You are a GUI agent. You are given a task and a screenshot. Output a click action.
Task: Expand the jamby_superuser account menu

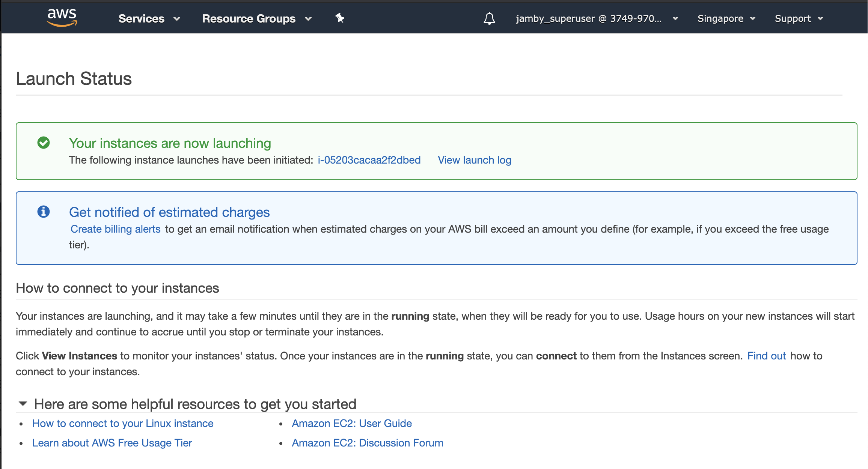(x=596, y=18)
